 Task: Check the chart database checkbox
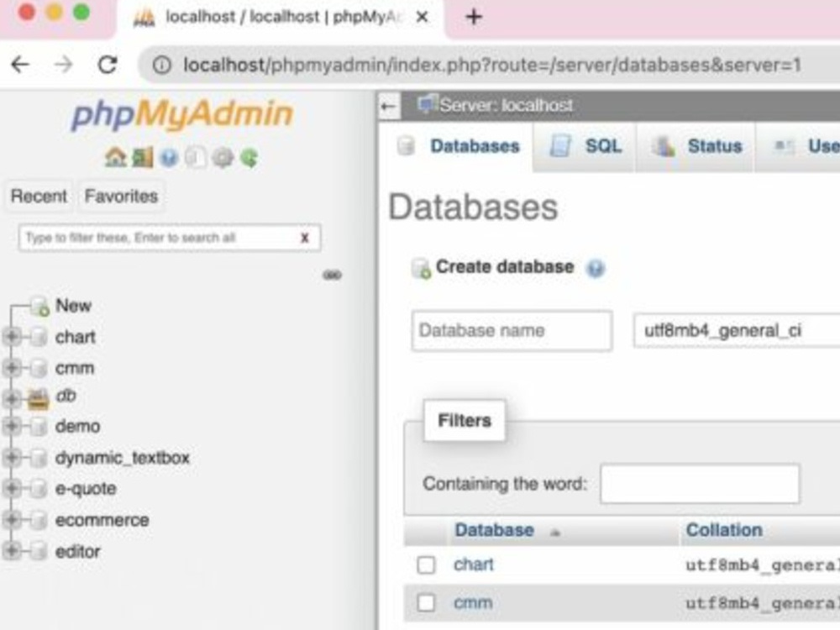coord(427,564)
